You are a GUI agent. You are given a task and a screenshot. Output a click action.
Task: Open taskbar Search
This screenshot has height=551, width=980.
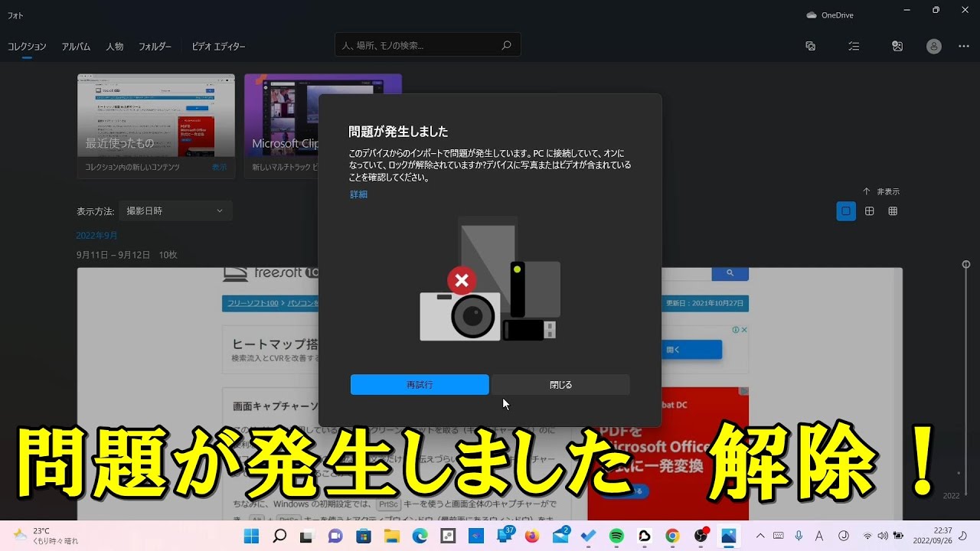(x=279, y=536)
